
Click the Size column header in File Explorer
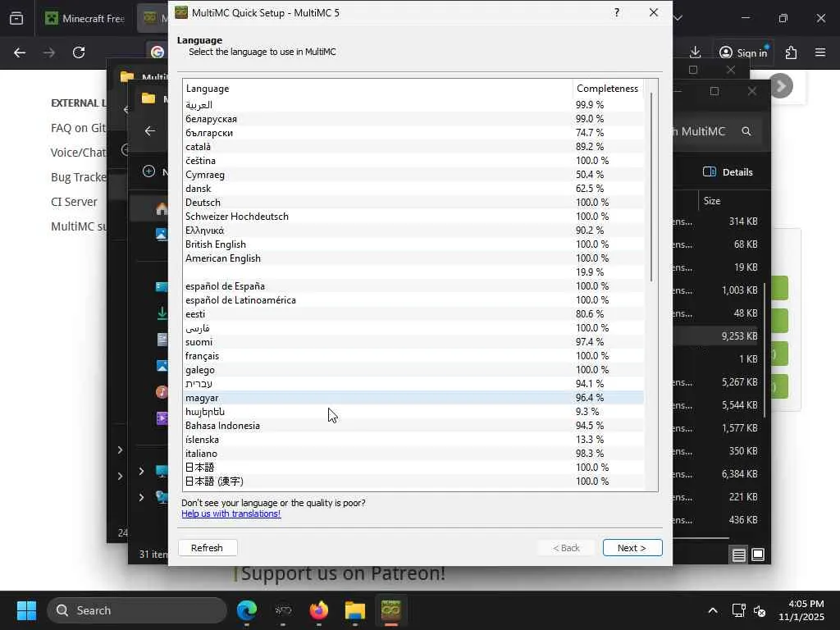[712, 201]
